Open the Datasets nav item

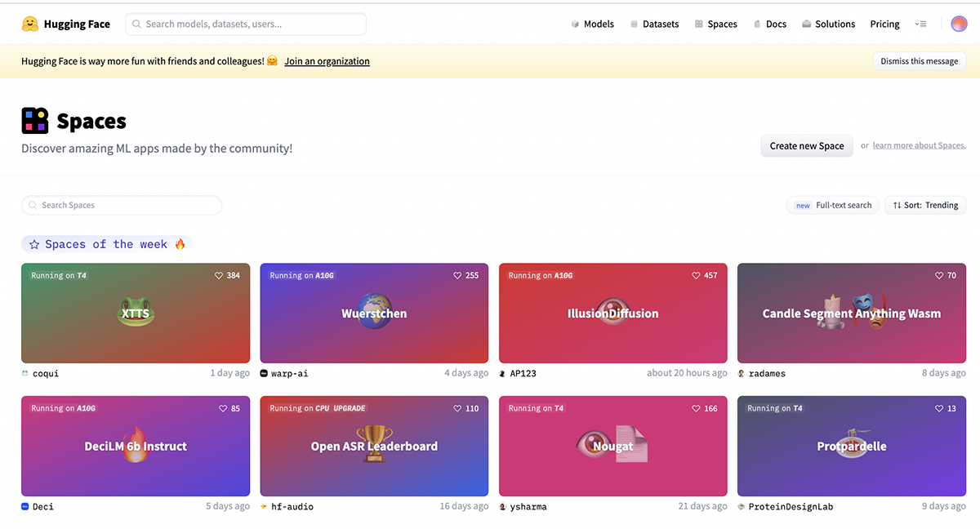click(654, 24)
